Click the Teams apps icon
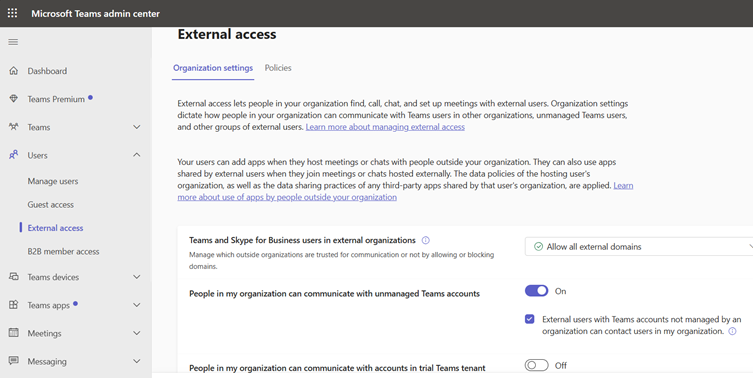The height and width of the screenshot is (378, 753). 13,305
